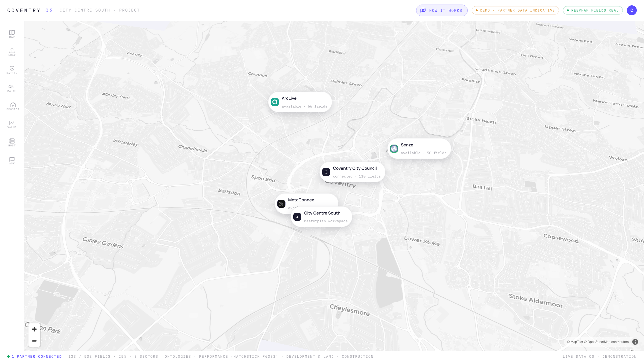Click the MapTiler attribution link
Image resolution: width=644 pixels, height=362 pixels.
click(575, 342)
